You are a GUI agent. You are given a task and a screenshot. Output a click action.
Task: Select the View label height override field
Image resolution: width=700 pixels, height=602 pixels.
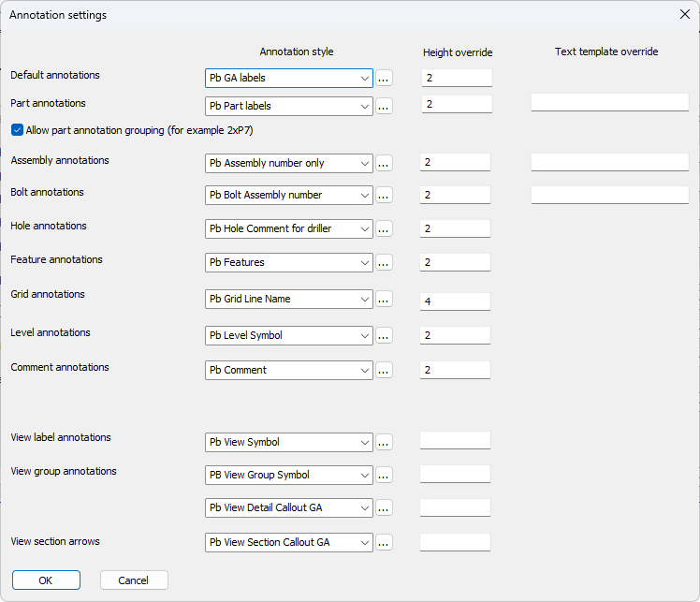click(456, 441)
